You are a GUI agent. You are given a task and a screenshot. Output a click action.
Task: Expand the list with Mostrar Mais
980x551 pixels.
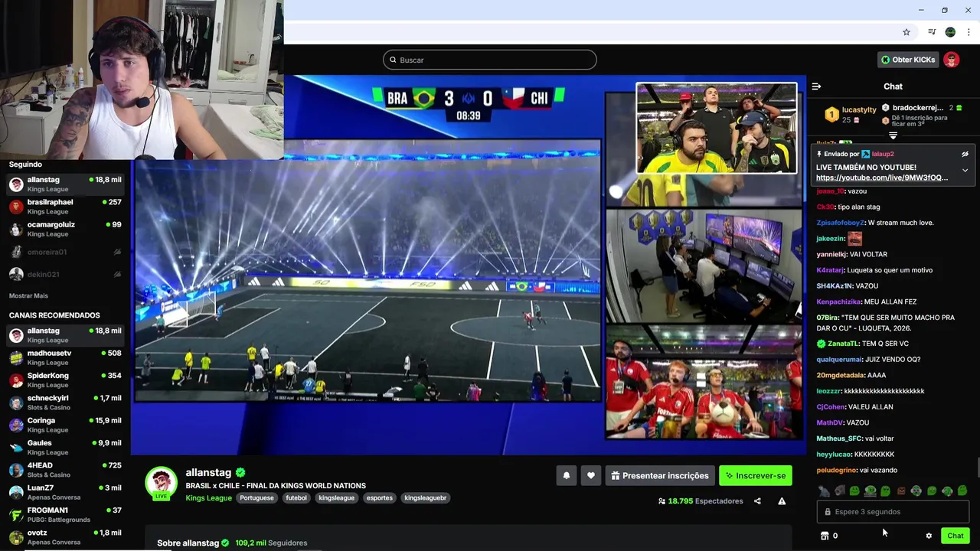pyautogui.click(x=28, y=295)
